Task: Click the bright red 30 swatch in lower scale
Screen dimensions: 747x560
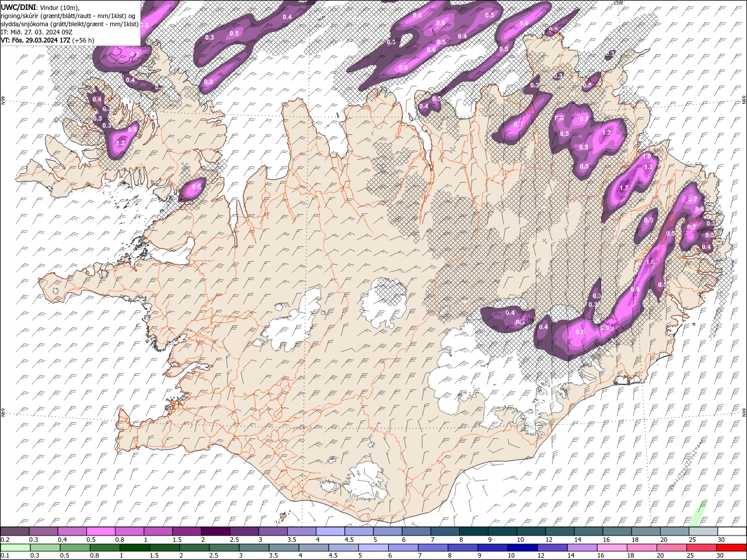Action: pos(731,548)
